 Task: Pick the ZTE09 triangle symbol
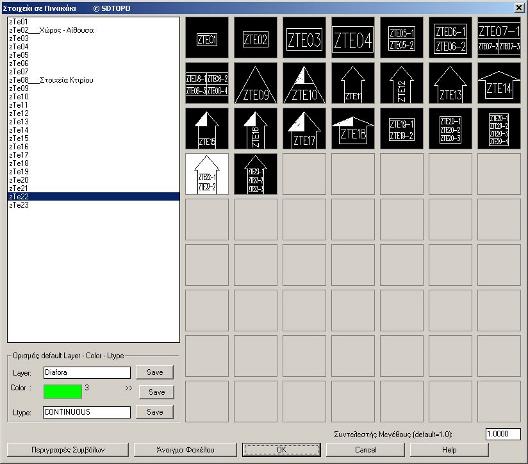point(256,83)
